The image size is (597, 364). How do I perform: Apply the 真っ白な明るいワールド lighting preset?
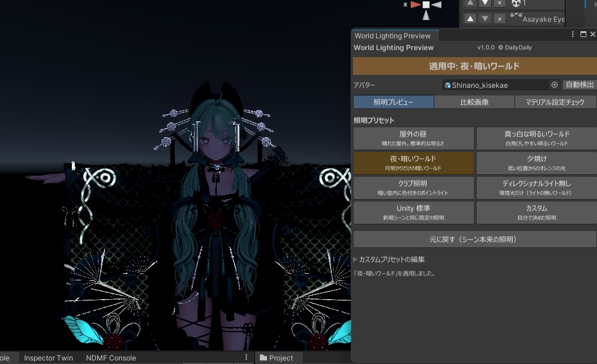(537, 138)
